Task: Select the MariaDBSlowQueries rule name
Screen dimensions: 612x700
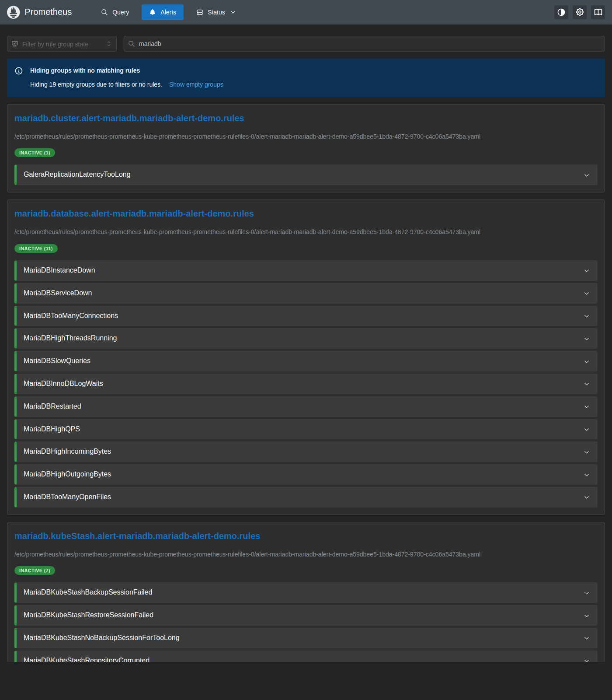Action: pos(57,360)
